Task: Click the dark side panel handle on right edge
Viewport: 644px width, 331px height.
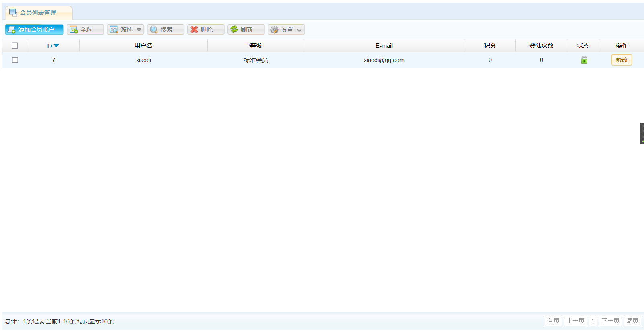Action: pos(642,134)
